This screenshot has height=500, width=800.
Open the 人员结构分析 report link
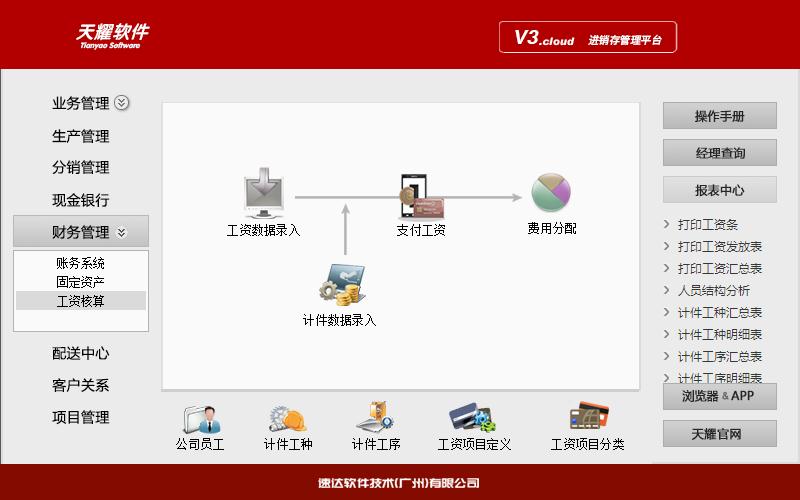[x=714, y=290]
